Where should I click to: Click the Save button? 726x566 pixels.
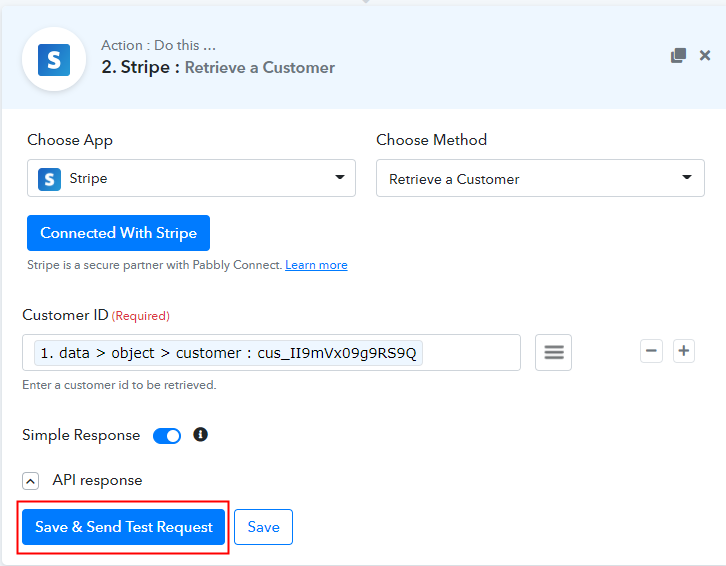(263, 527)
